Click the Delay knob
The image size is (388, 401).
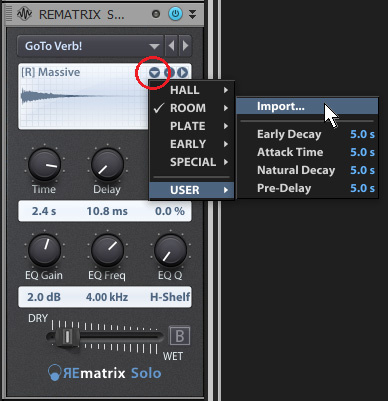click(x=107, y=164)
